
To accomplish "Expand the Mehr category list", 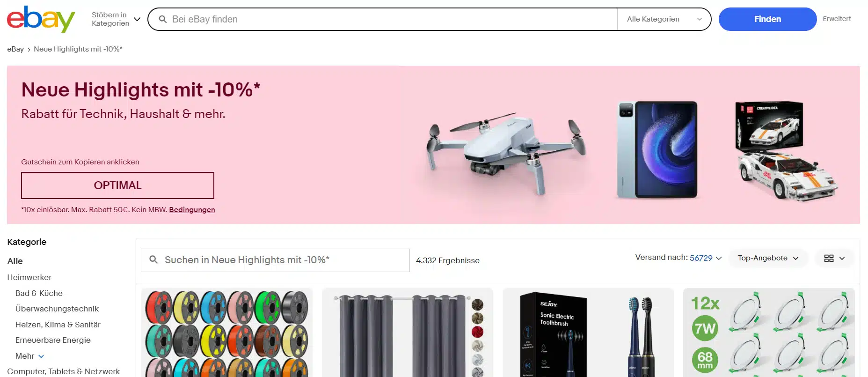I will (x=29, y=356).
